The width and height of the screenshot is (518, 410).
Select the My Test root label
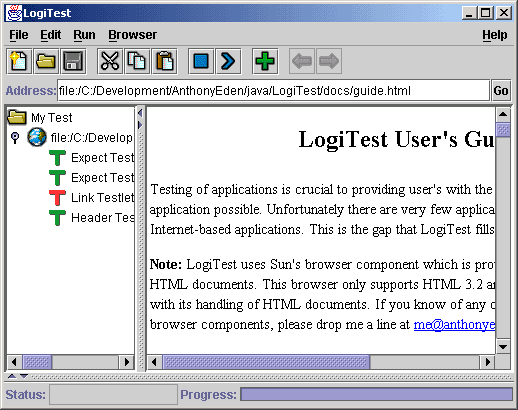click(x=52, y=118)
